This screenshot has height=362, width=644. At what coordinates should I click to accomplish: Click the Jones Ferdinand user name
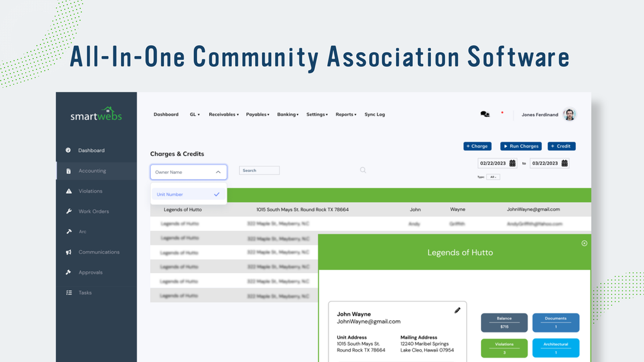(540, 115)
